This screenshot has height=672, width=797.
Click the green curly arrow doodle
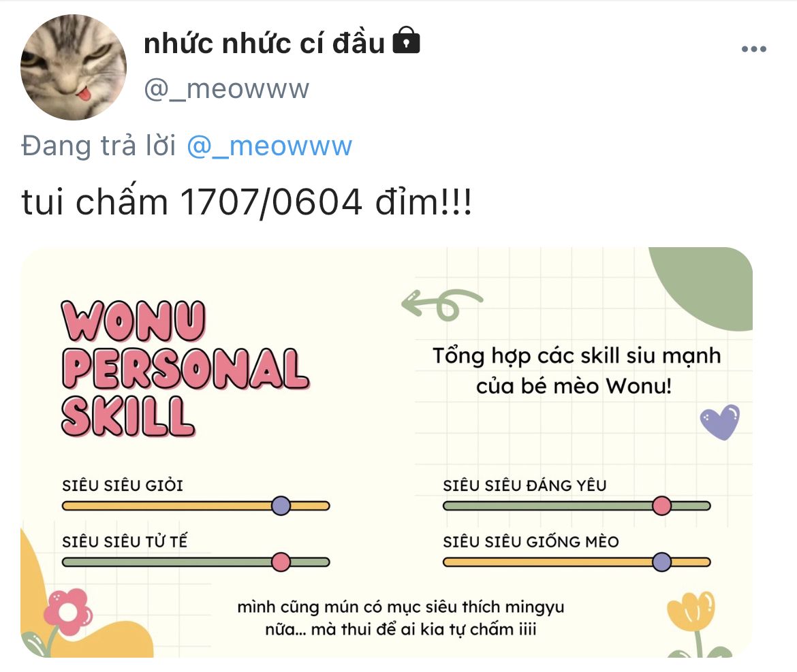click(441, 304)
